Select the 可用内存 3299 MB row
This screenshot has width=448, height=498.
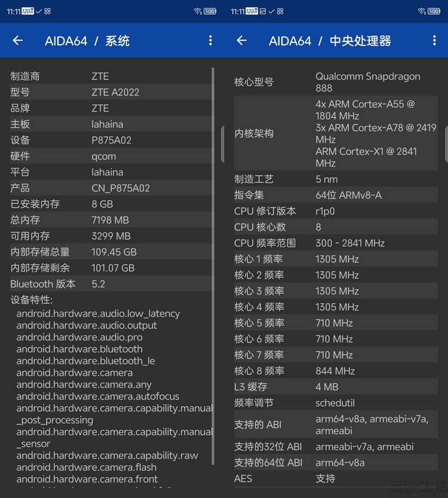click(x=111, y=236)
